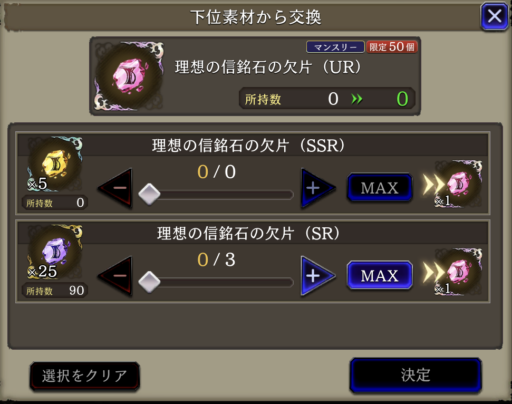Click the 所持数 owned count field for UR
This screenshot has height=404, width=512.
(x=327, y=99)
